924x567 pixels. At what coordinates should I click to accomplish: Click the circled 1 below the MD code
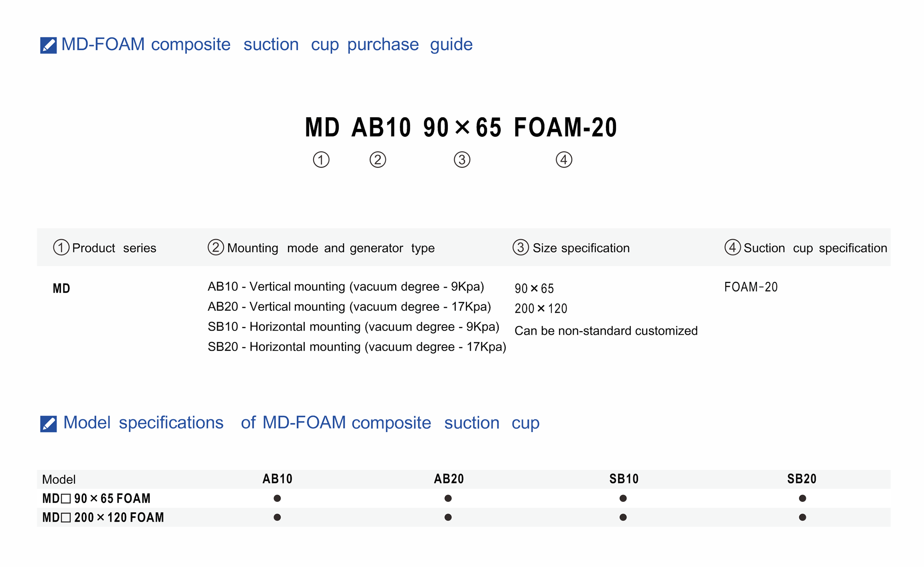pos(321,160)
